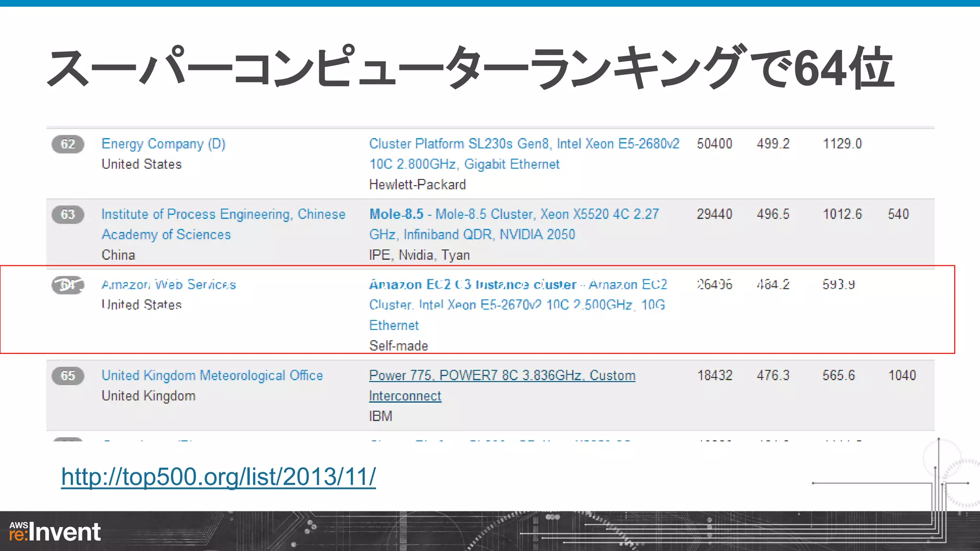Click the Mole-8.5 cluster system link

[514, 224]
